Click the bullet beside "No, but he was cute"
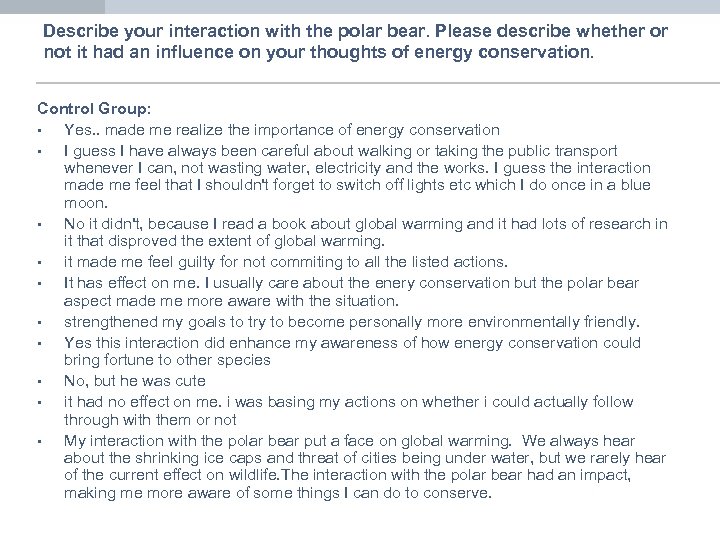The height and width of the screenshot is (540, 720). tap(37, 382)
